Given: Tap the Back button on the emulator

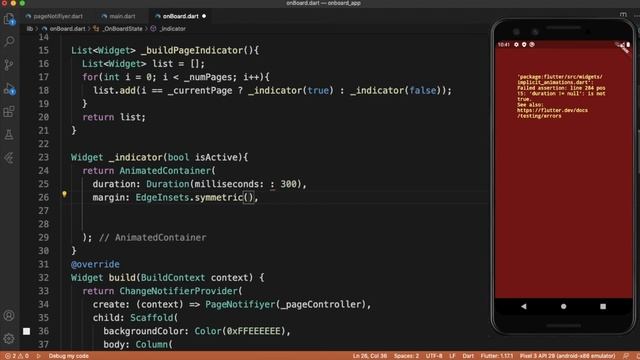Looking at the screenshot, I should click(524, 306).
